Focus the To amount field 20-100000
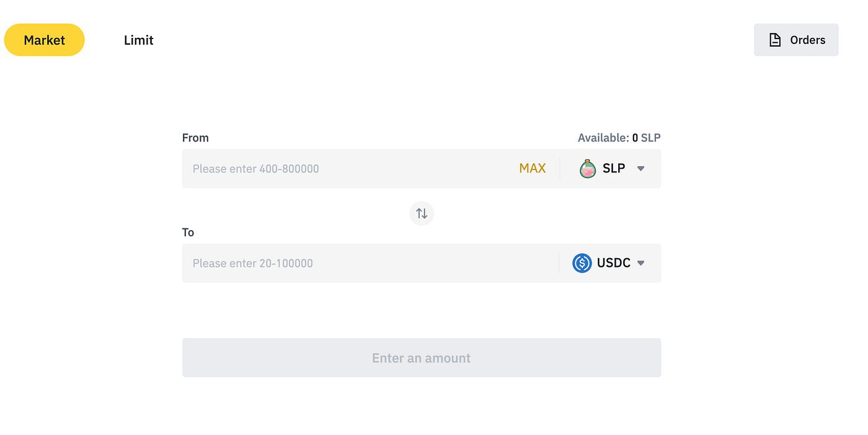Screen dimensions: 868x435 pos(366,263)
